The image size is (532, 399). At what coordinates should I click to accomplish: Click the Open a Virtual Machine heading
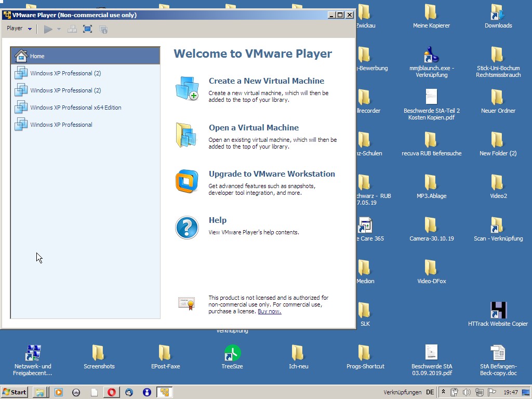click(x=254, y=127)
